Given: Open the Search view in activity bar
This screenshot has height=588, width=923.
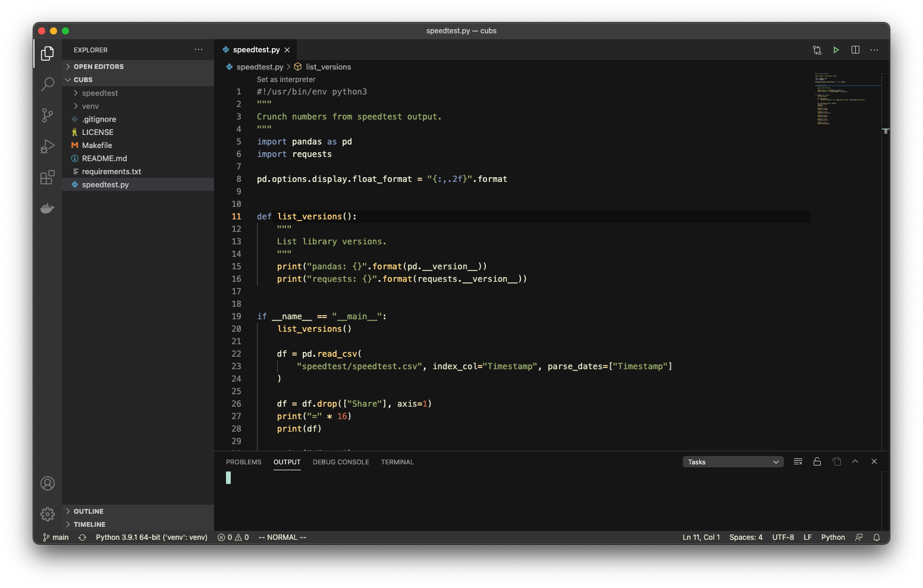Looking at the screenshot, I should coord(48,84).
